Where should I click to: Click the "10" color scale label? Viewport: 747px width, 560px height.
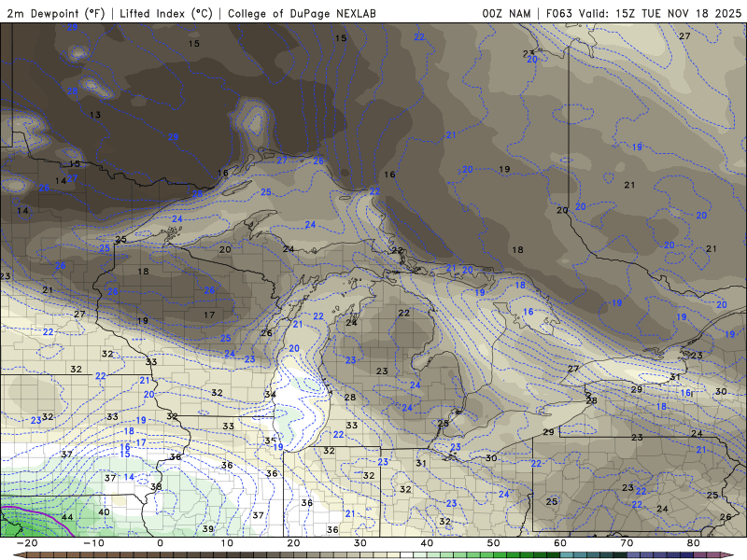(227, 543)
